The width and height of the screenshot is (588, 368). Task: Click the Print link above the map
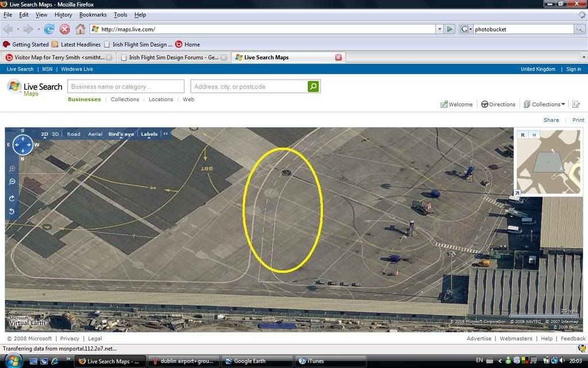coord(578,120)
